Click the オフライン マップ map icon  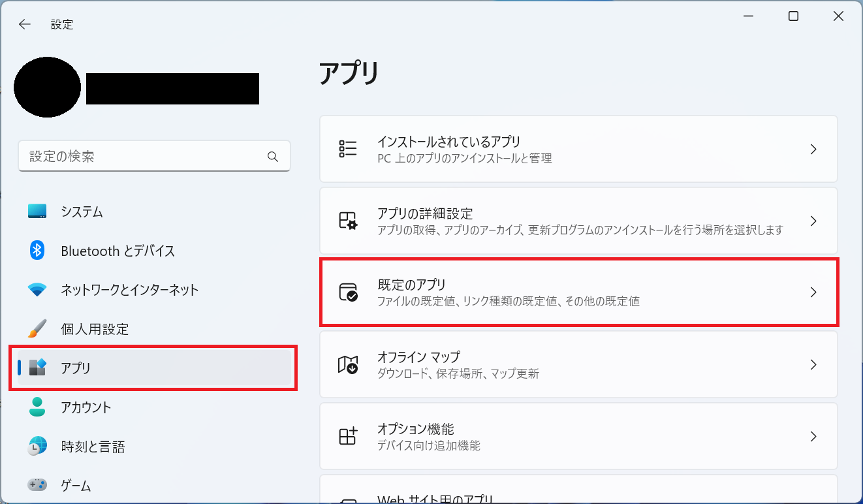coord(347,364)
